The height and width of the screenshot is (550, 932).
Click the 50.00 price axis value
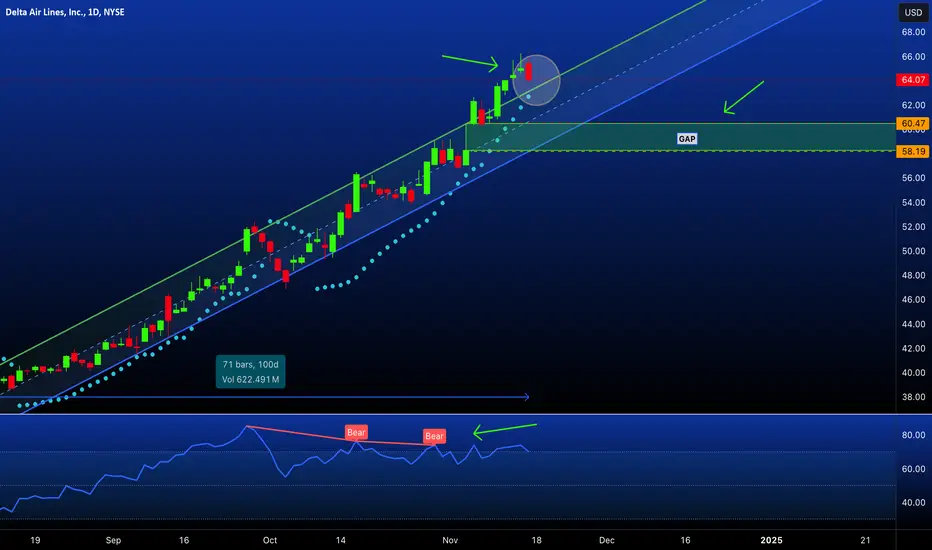click(913, 251)
